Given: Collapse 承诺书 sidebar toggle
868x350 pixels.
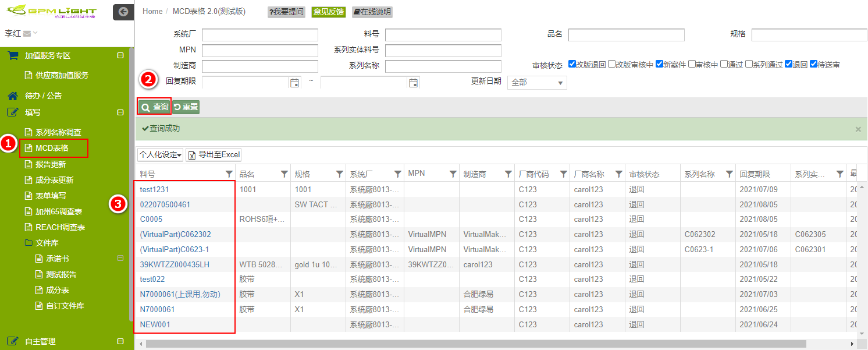Looking at the screenshot, I should (120, 258).
